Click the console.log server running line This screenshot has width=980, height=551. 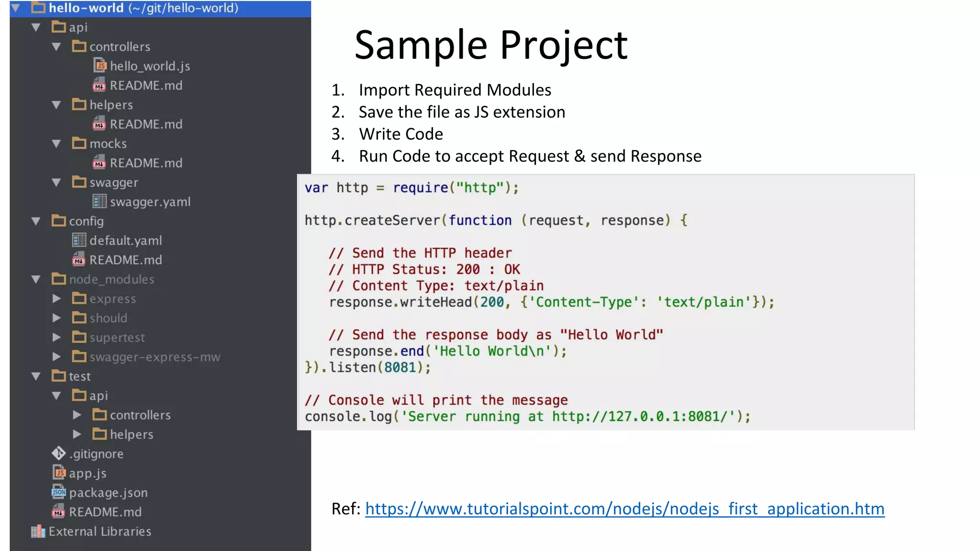click(528, 417)
